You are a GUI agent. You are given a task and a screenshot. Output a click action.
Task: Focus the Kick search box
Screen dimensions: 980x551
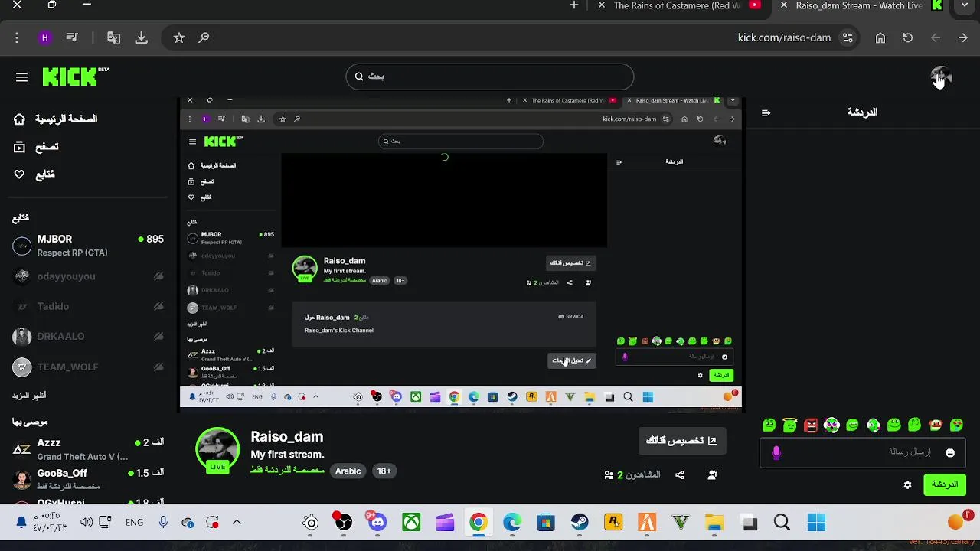click(x=490, y=77)
